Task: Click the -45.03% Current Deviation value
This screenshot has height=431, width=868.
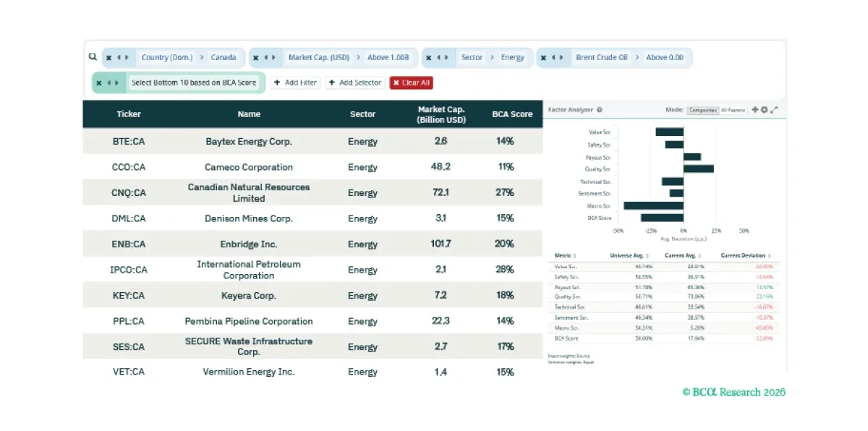Action: 762,328
